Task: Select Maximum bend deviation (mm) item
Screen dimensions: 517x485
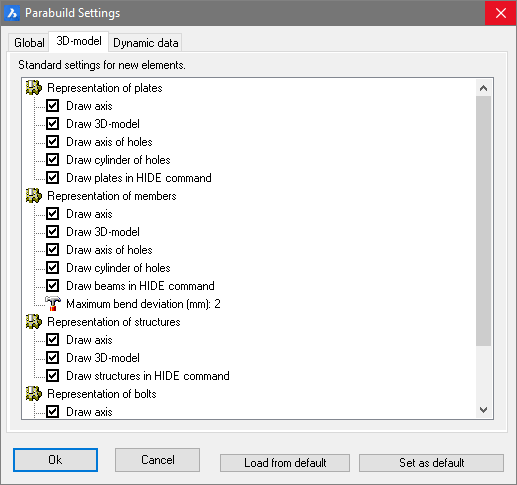Action: [143, 304]
